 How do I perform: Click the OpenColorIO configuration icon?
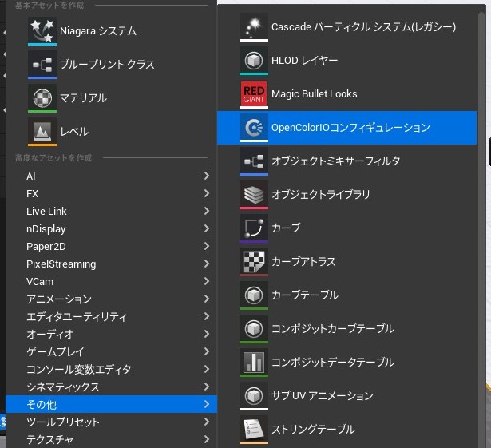click(254, 127)
